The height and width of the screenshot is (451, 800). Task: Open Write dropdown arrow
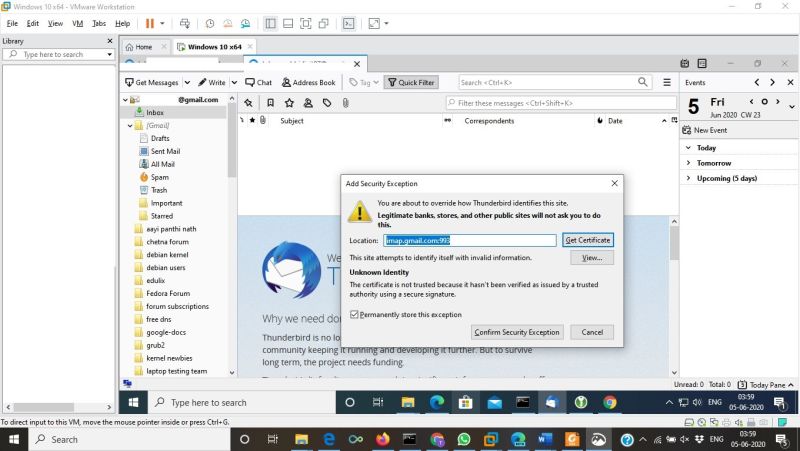click(x=234, y=82)
